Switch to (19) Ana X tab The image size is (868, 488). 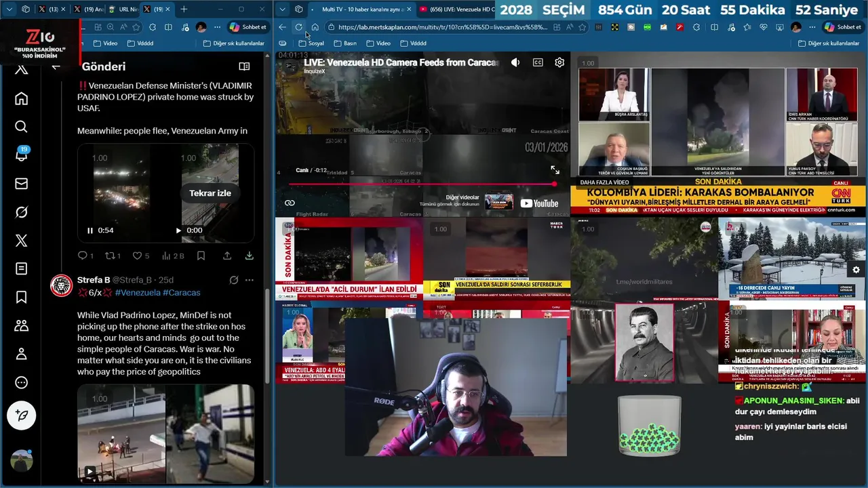(88, 9)
